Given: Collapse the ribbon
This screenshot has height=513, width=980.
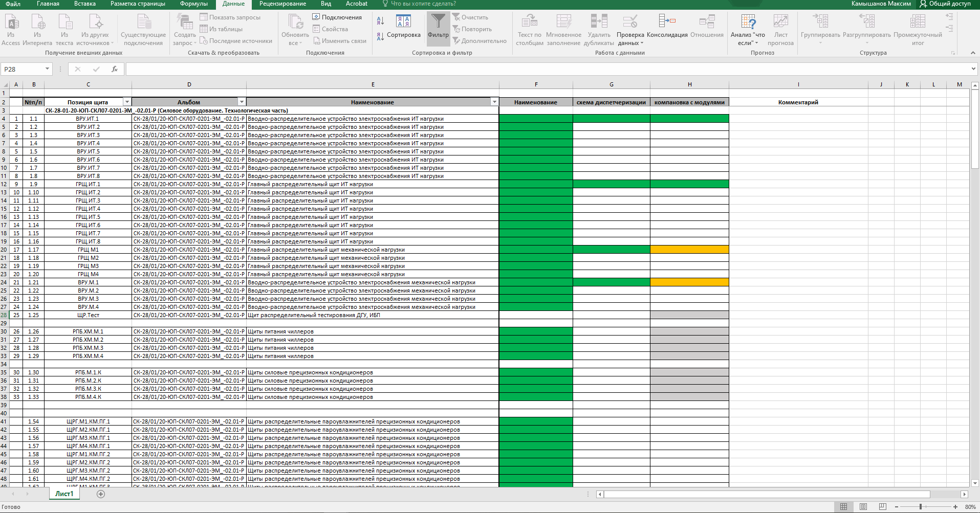Looking at the screenshot, I should (973, 53).
